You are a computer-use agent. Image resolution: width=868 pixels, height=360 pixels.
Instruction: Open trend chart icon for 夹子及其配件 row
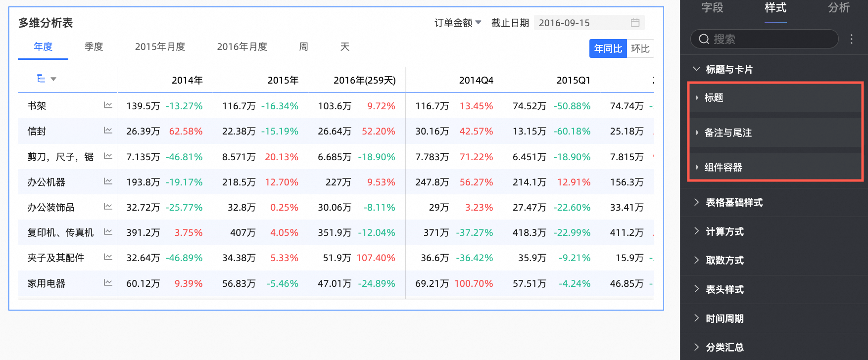coord(108,257)
